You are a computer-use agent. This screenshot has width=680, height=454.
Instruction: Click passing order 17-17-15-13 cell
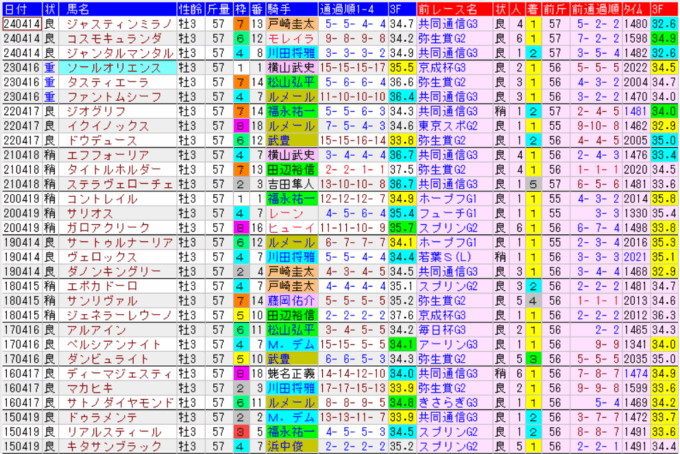pos(353,388)
